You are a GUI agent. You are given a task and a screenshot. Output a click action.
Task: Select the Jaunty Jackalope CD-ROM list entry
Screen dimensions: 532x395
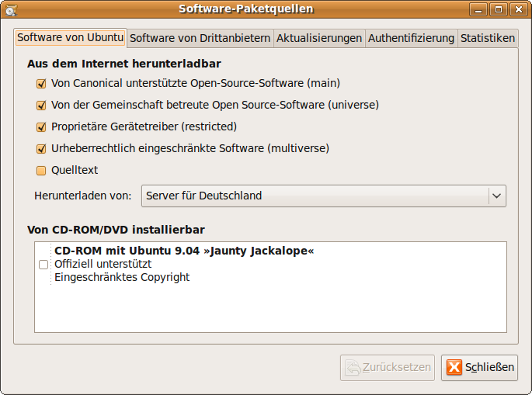[x=270, y=264]
